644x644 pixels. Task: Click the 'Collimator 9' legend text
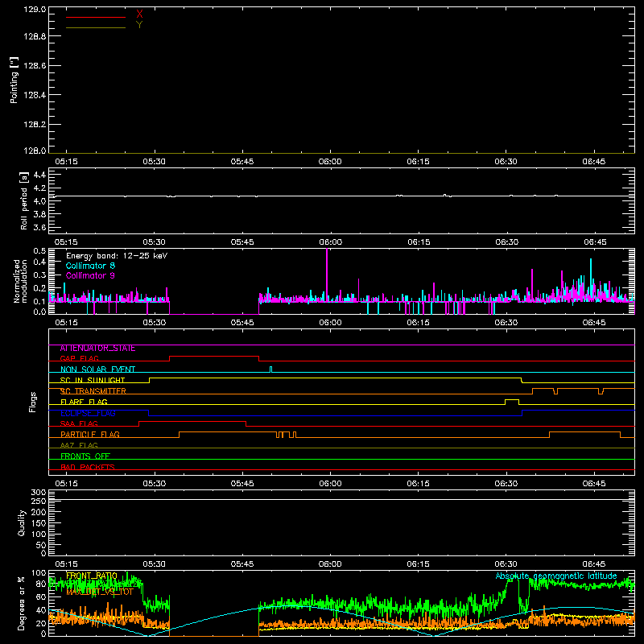tap(90, 275)
